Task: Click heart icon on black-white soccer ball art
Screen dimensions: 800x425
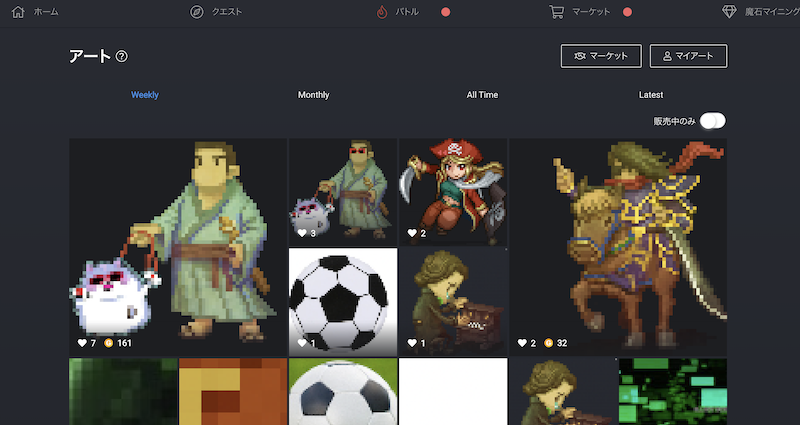Action: click(x=302, y=343)
